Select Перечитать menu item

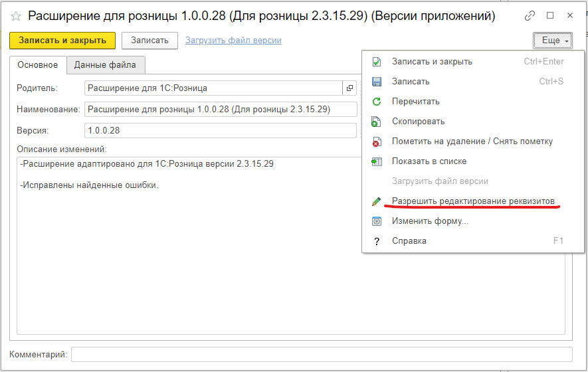tap(473, 101)
